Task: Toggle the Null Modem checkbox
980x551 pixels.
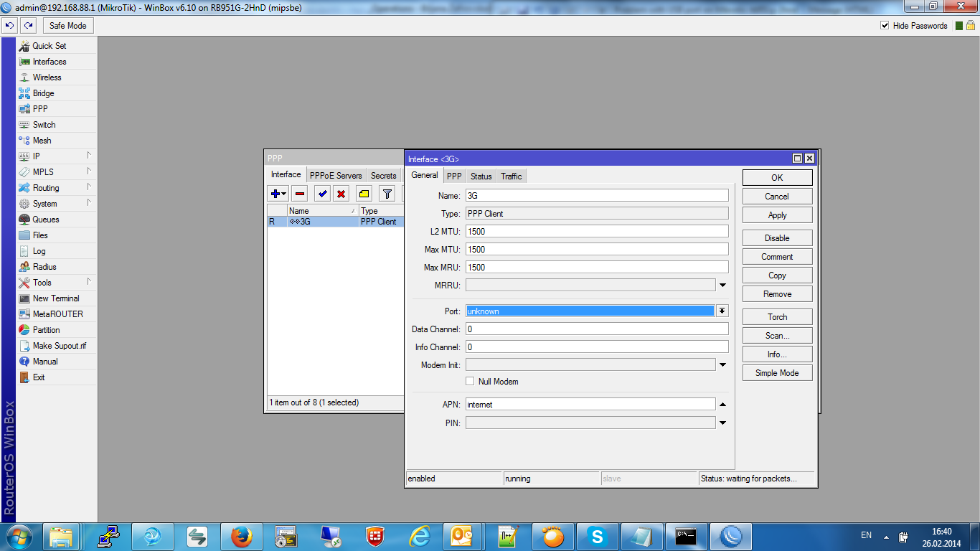Action: tap(471, 382)
